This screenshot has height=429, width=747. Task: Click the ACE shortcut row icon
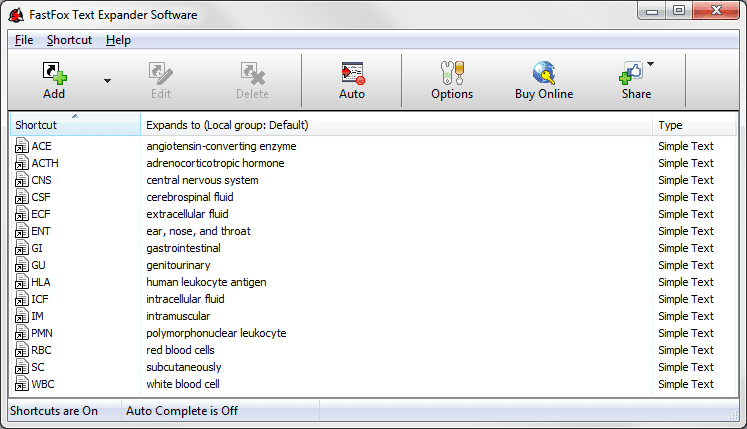22,146
